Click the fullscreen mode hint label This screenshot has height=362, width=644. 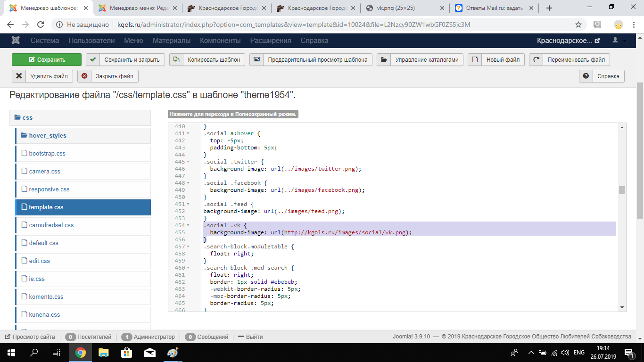coord(233,114)
